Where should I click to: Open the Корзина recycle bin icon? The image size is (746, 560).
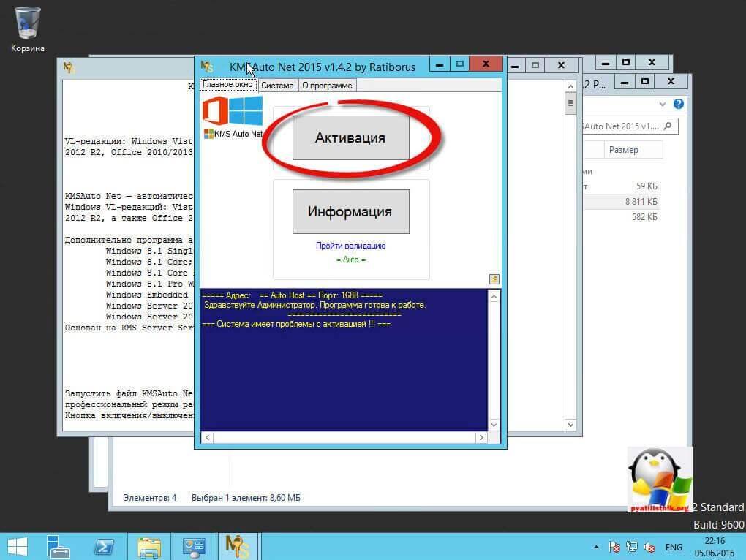click(28, 29)
